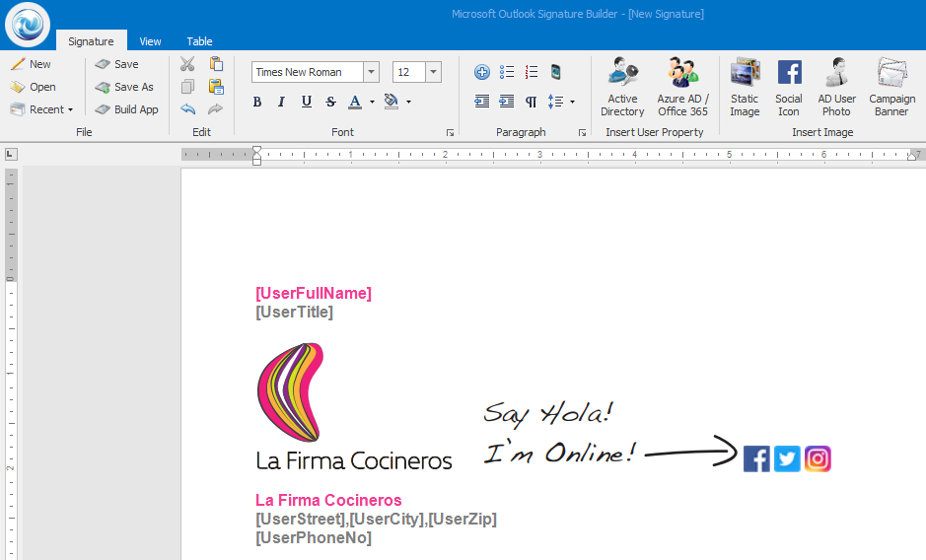Toggle Italic formatting
Image resolution: width=926 pixels, height=560 pixels.
point(281,102)
